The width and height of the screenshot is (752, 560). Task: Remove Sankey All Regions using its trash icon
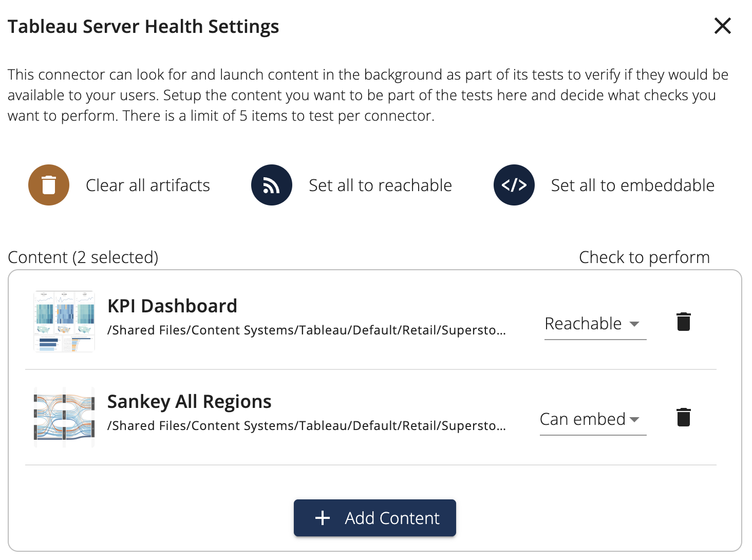[683, 418]
